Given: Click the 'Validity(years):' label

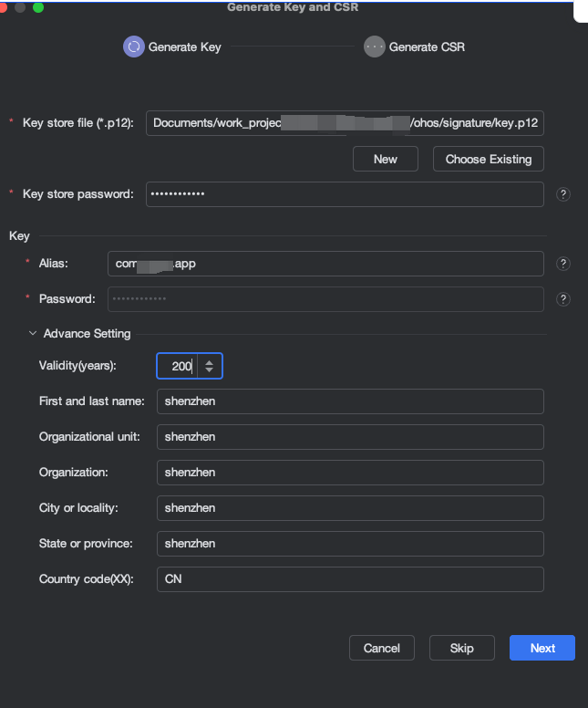Looking at the screenshot, I should point(77,366).
